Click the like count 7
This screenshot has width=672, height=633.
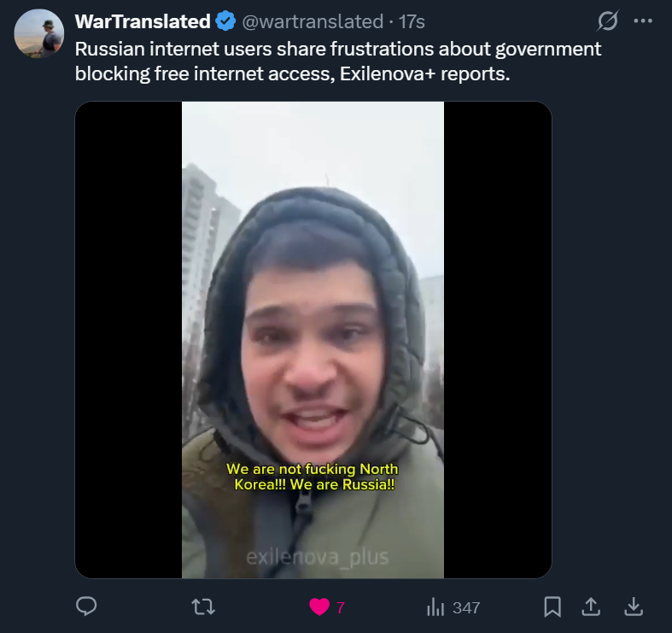(341, 607)
